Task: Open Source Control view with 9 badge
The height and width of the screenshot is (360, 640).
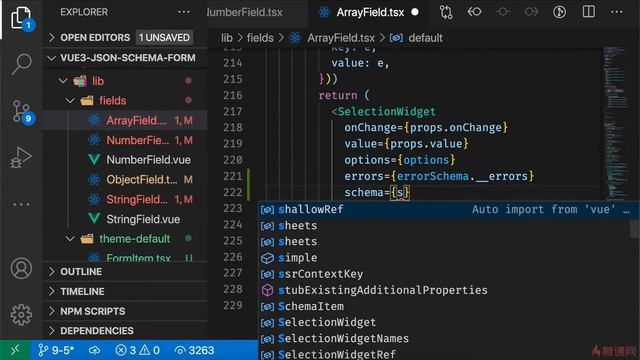Action: tap(22, 111)
